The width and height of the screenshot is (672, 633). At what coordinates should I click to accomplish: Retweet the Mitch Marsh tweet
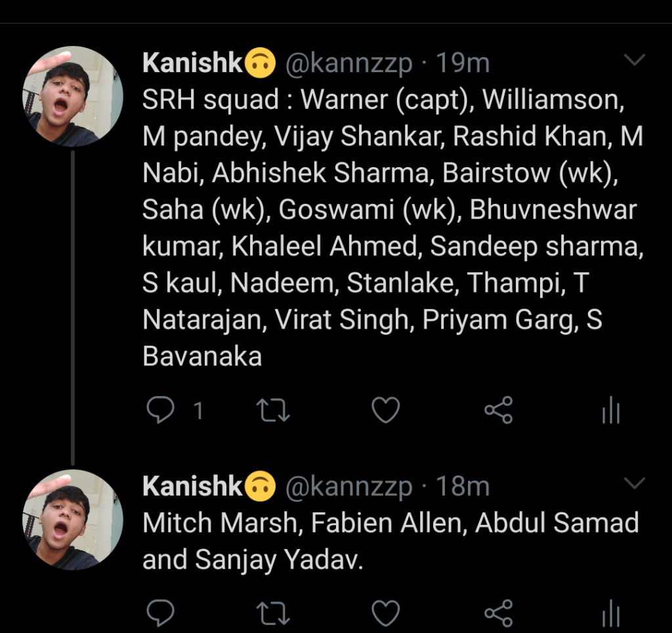[x=272, y=613]
